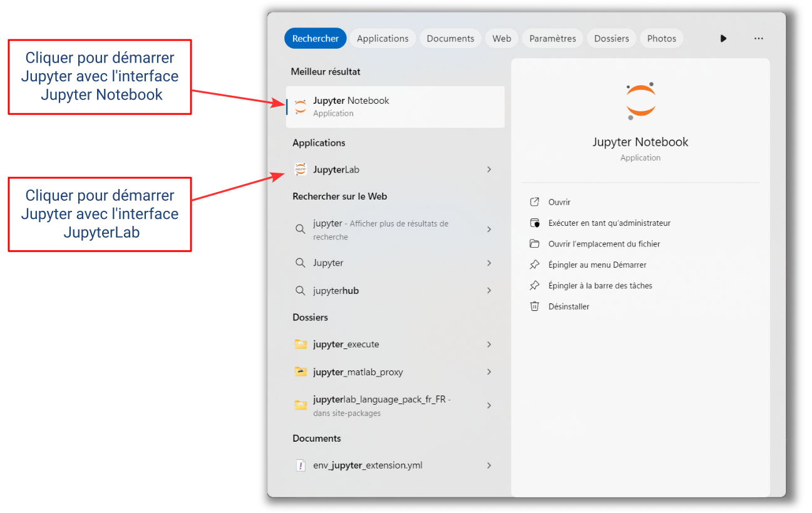Expand env_jupyter_extension.yml chevron
The height and width of the screenshot is (513, 812).
(489, 465)
